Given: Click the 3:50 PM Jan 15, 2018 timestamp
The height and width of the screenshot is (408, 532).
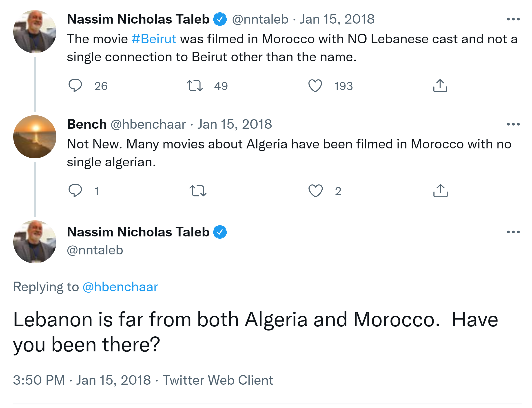Looking at the screenshot, I should (x=82, y=380).
